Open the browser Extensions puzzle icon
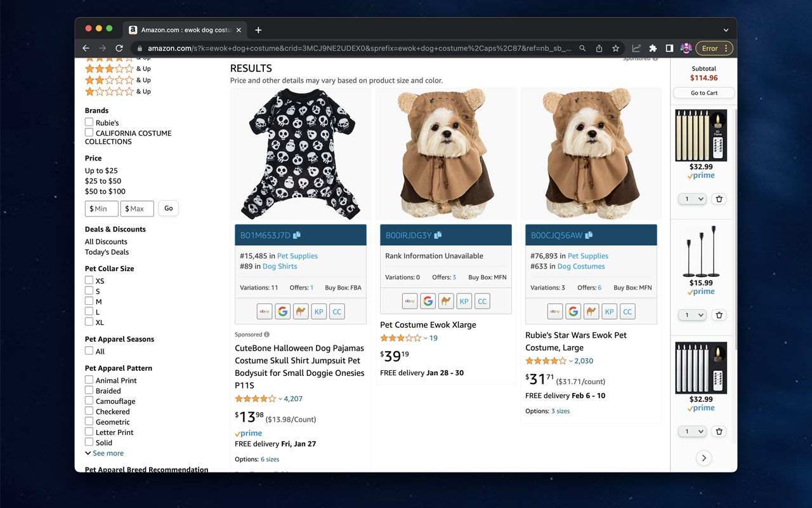The height and width of the screenshot is (508, 812). [653, 48]
